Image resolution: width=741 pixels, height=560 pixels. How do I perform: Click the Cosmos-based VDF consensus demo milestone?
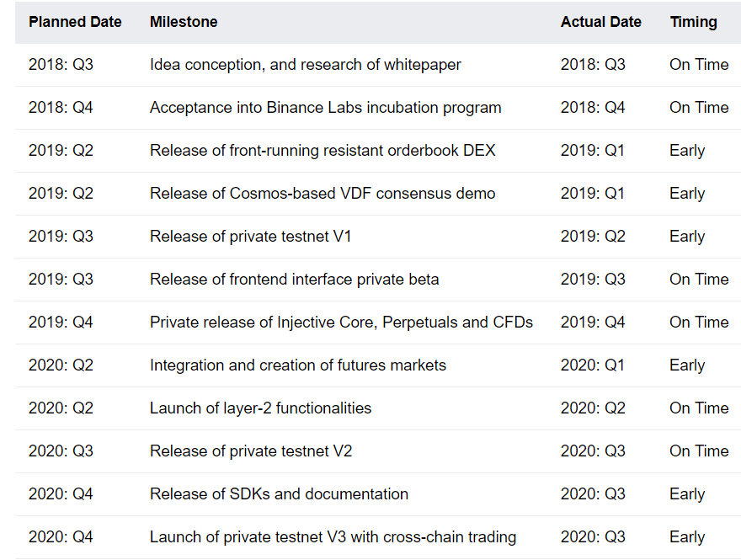tap(323, 194)
